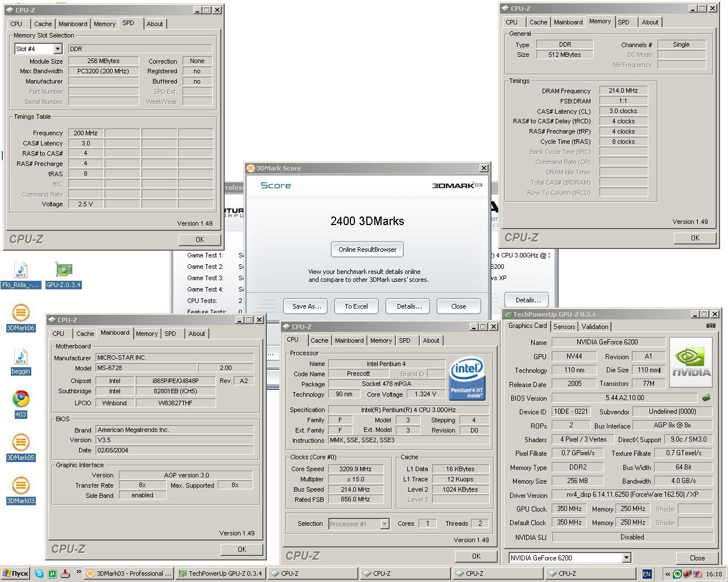Switch to 3DMark03 - Professional taskbar button
The image size is (728, 582).
[x=129, y=573]
